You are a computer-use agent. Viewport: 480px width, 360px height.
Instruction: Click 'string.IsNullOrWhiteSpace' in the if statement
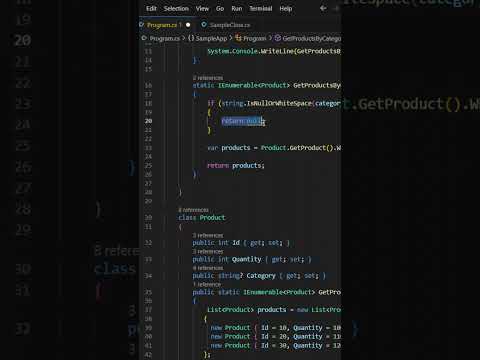(x=267, y=104)
